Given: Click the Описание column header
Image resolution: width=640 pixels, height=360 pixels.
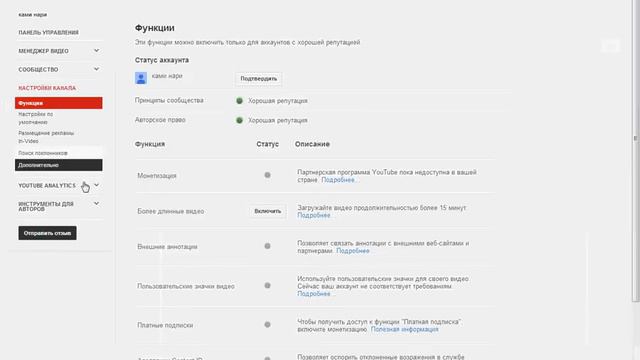Looking at the screenshot, I should (x=312, y=144).
